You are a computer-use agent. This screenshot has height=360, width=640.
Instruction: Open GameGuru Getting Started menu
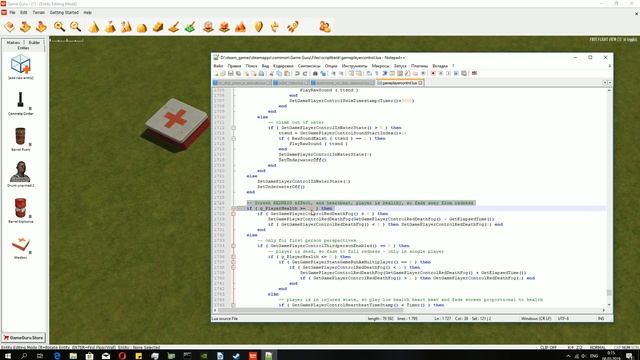(64, 13)
